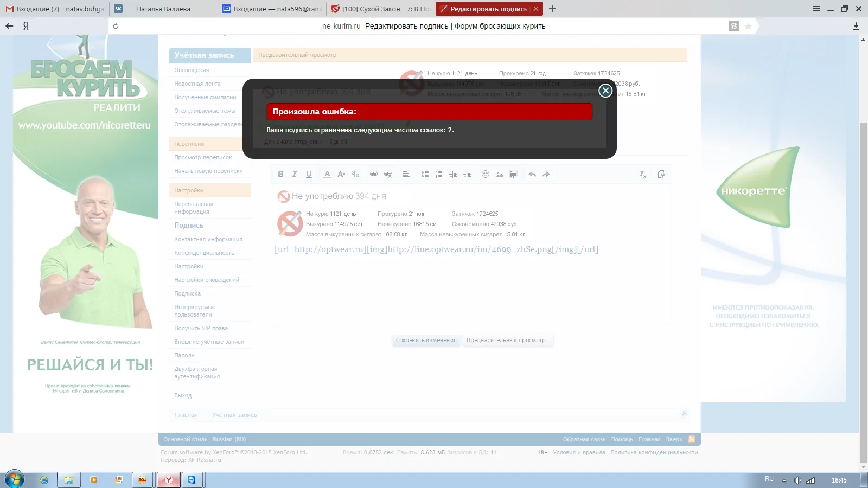Insert an ordered numbered list
The height and width of the screenshot is (488, 868).
pyautogui.click(x=439, y=174)
